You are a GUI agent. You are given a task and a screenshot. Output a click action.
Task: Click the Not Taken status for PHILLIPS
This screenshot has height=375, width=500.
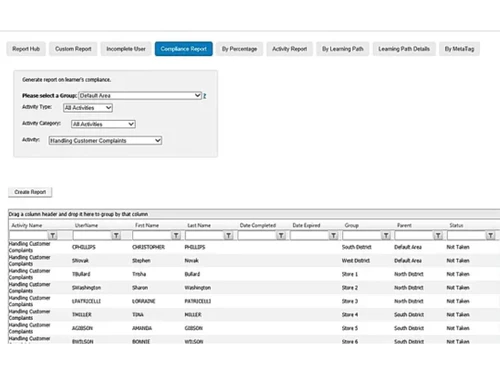click(458, 247)
